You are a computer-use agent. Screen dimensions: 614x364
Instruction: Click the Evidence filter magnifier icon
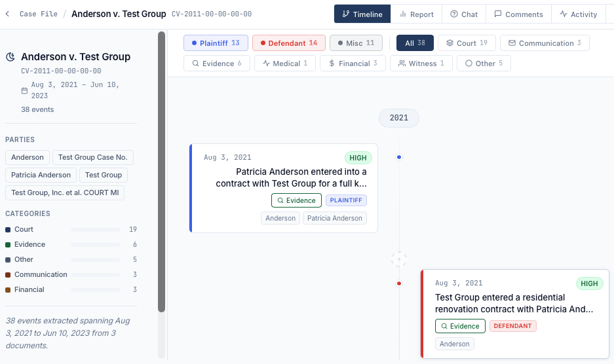195,64
